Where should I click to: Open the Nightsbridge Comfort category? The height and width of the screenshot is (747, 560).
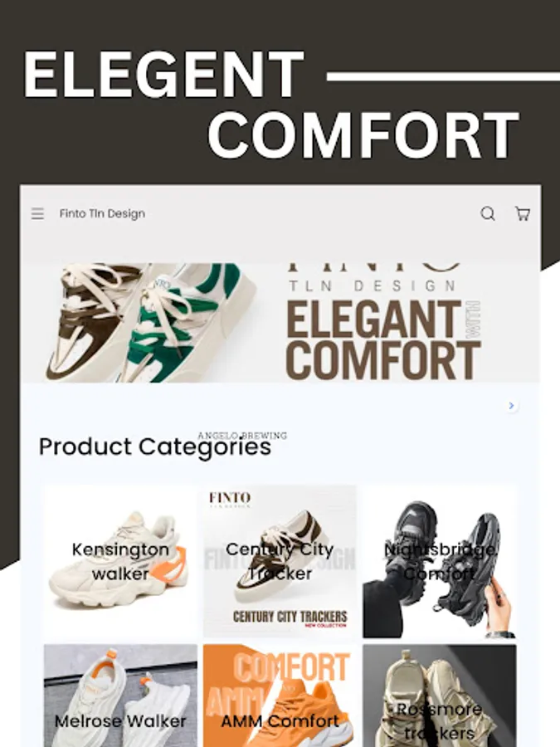coord(440,561)
